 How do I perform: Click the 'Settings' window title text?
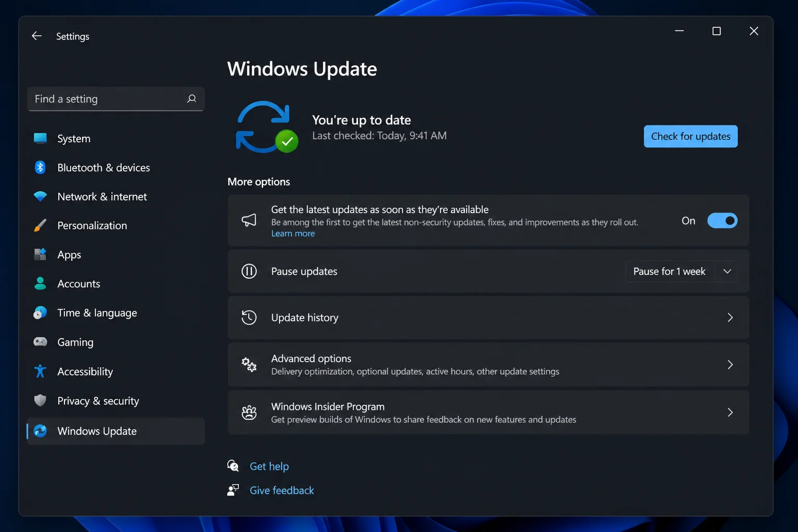73,36
